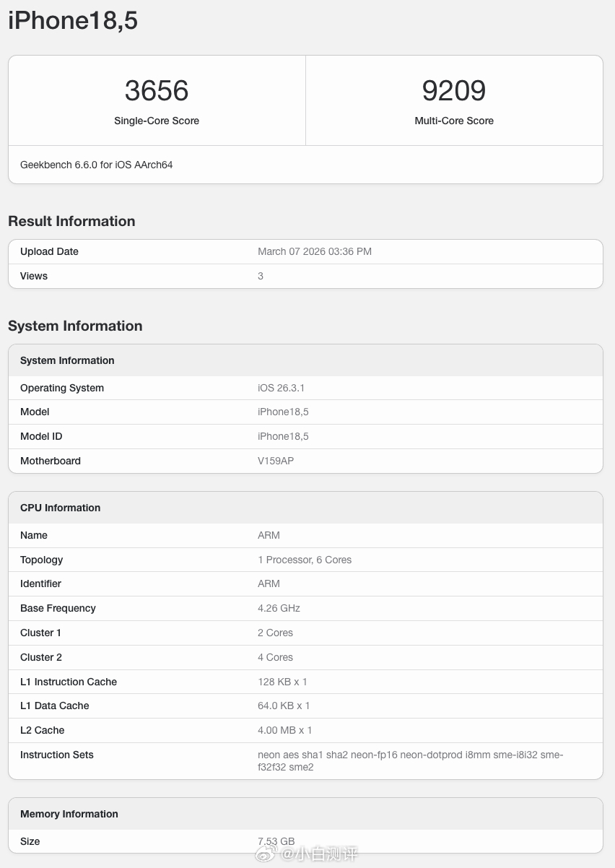The width and height of the screenshot is (615, 868).
Task: Select the multi-core score 9209
Action: 454,91
